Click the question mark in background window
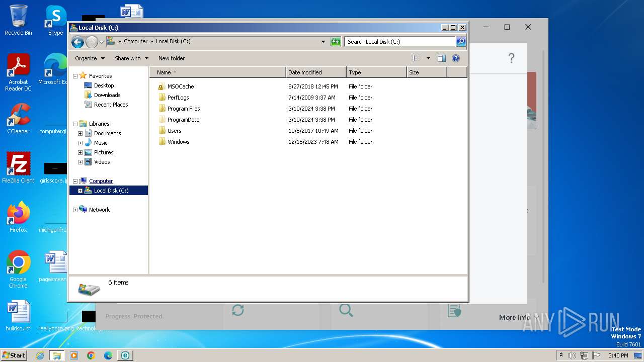The image size is (644, 362). pos(511,58)
